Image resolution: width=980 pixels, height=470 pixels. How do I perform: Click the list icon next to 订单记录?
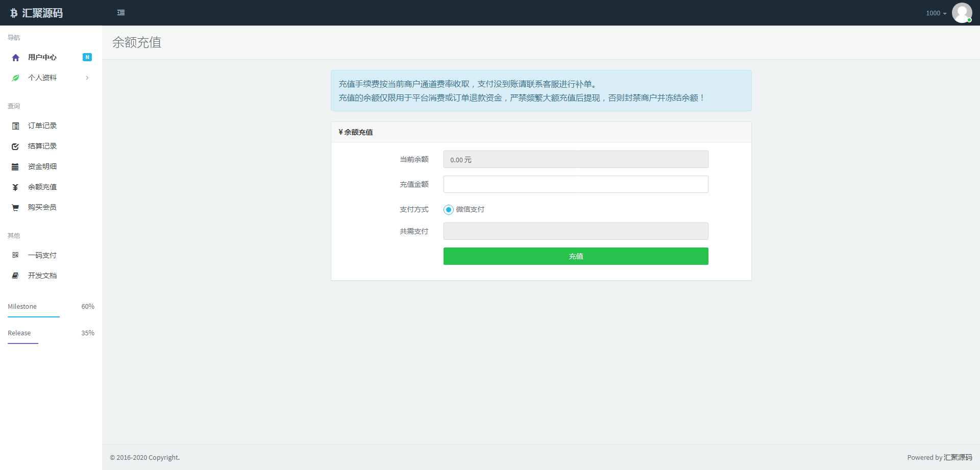tap(15, 126)
